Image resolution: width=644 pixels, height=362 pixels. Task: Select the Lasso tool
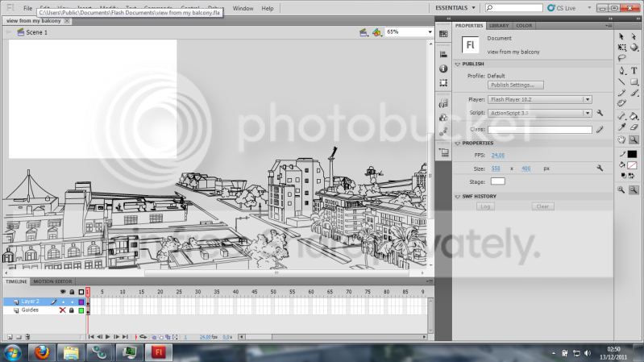(621, 58)
